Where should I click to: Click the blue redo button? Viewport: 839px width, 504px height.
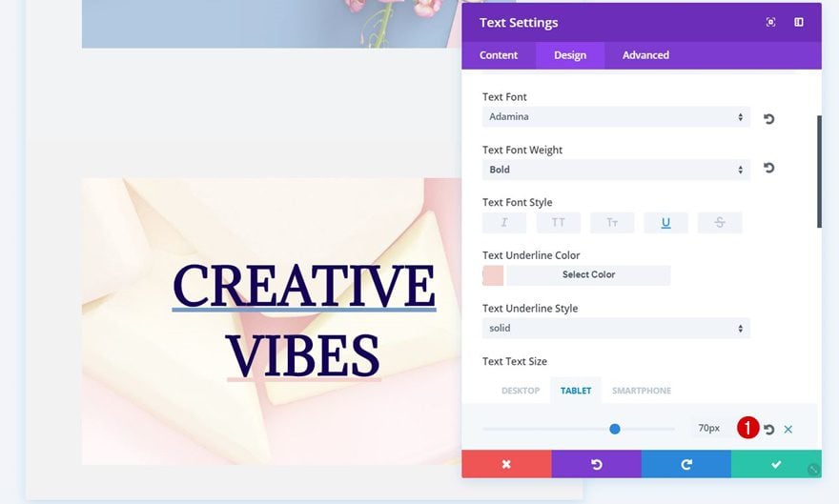686,464
